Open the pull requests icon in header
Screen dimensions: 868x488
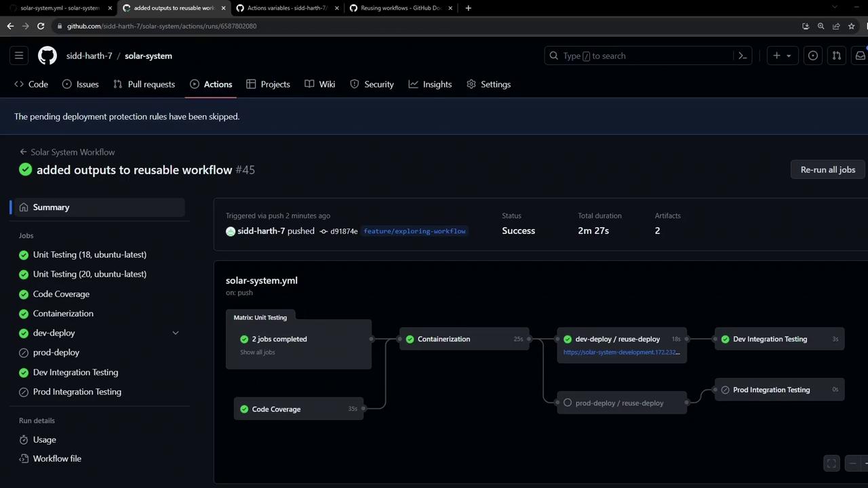point(836,56)
